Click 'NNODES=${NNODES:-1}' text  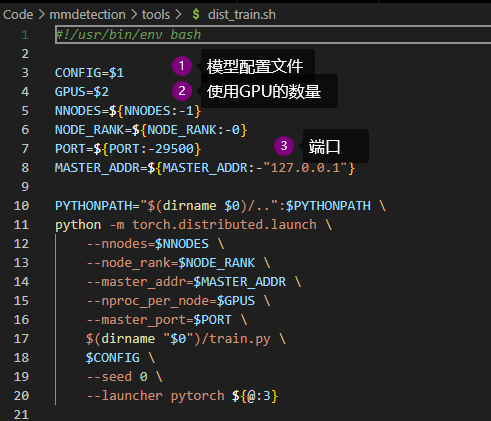[x=128, y=111]
